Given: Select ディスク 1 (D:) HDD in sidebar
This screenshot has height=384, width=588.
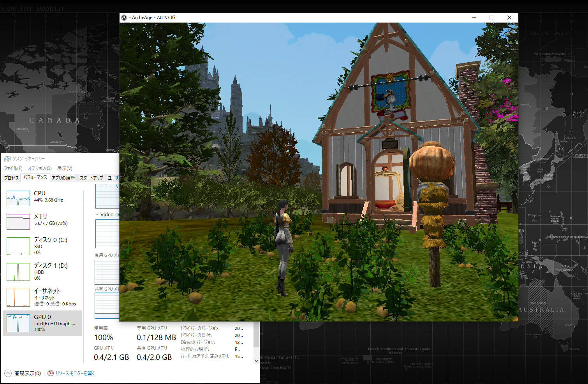Looking at the screenshot, I should (42, 272).
